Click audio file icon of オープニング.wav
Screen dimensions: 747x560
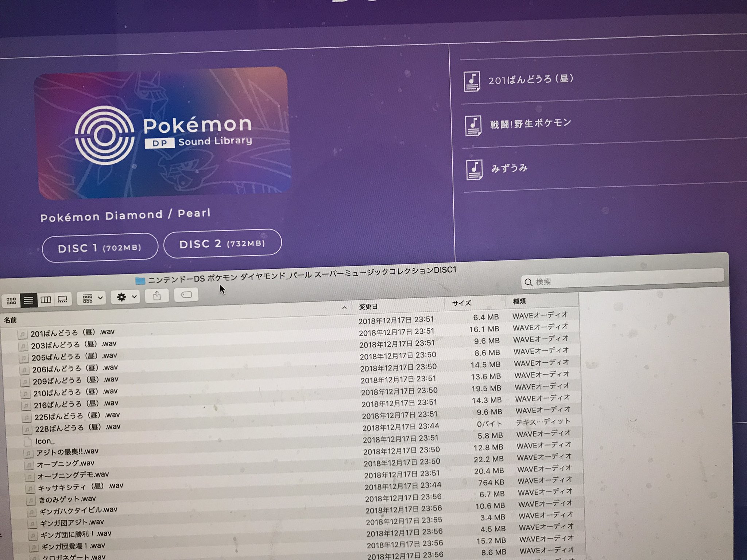tap(29, 466)
